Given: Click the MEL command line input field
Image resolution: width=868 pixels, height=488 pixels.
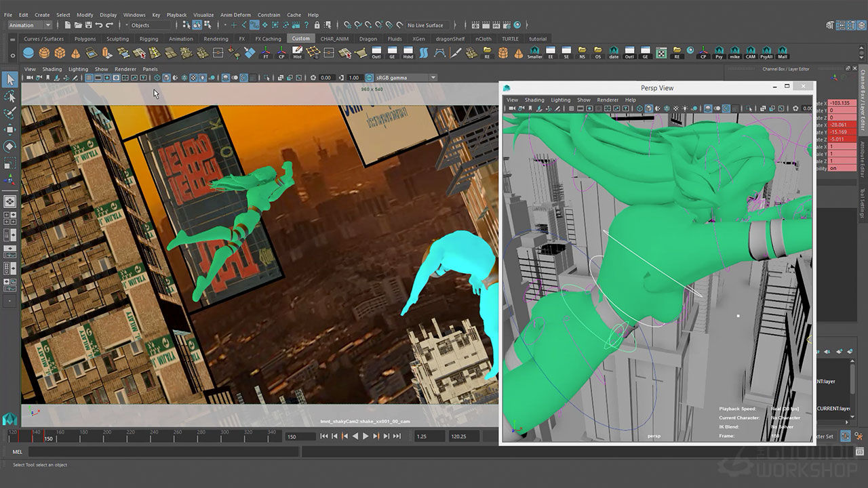Looking at the screenshot, I should pyautogui.click(x=163, y=451).
